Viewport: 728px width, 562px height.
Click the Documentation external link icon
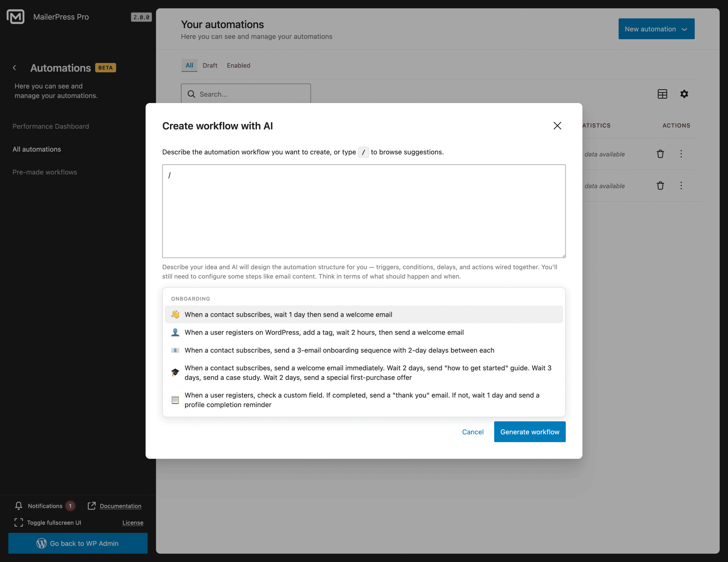(92, 506)
